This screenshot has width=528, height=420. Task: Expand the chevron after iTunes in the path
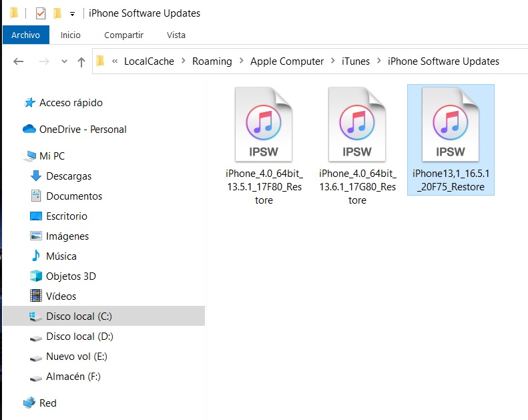click(x=379, y=61)
